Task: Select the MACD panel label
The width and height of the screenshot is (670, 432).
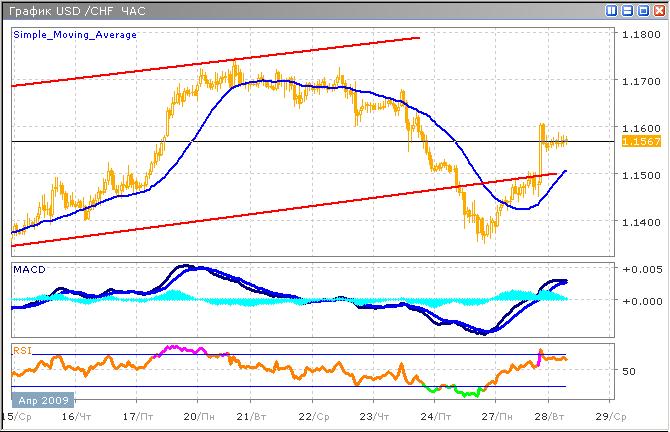Action: point(28,271)
